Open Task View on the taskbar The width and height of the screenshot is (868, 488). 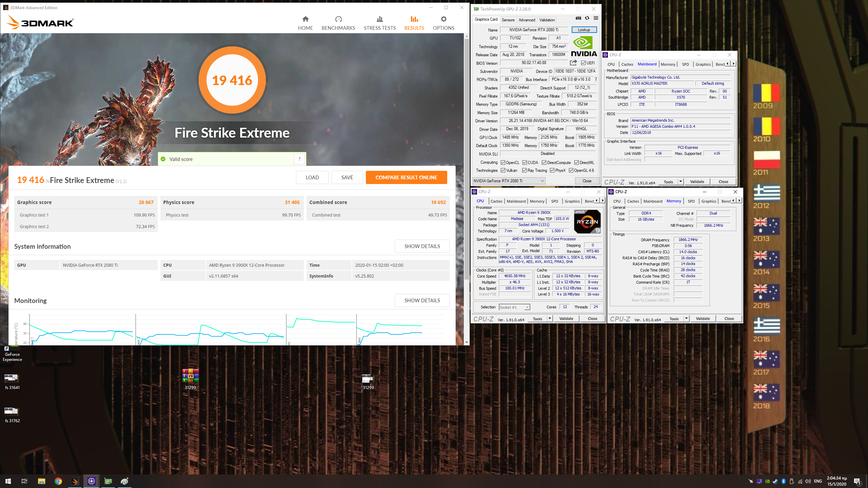[x=24, y=481]
